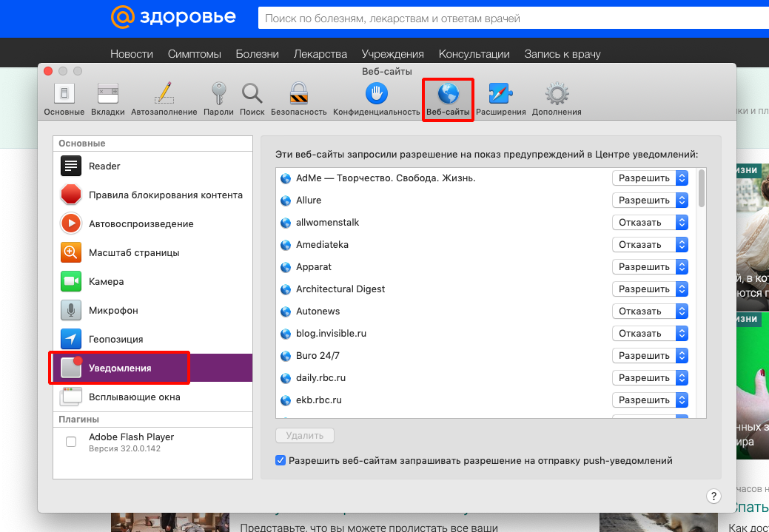The width and height of the screenshot is (769, 532).
Task: Open the Пароли preferences pane
Action: coord(219,100)
